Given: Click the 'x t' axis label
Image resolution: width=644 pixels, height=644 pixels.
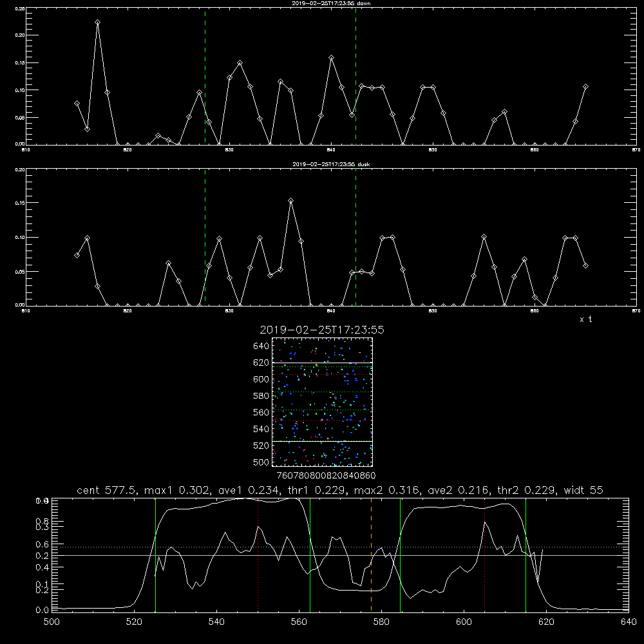Looking at the screenshot, I should pos(585,319).
